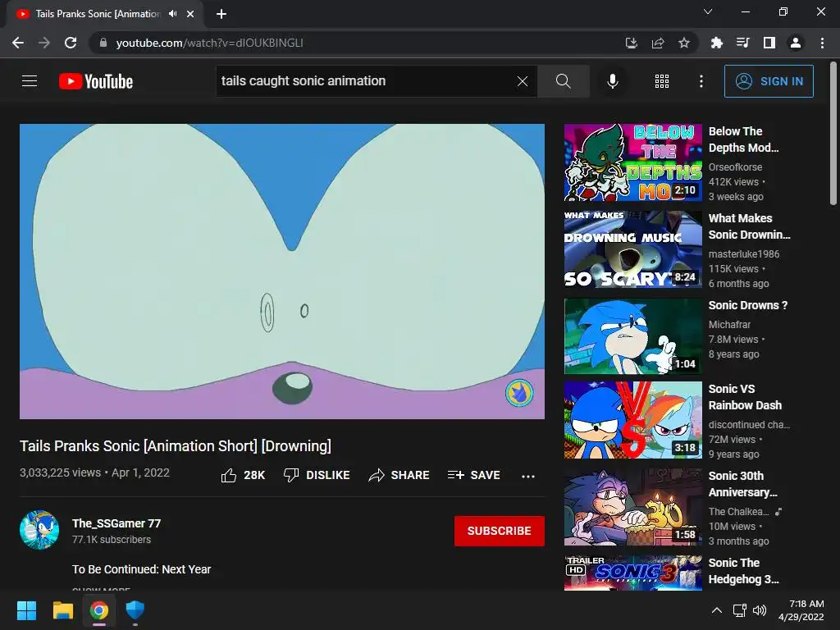Go to the YouTube home logo

(96, 81)
